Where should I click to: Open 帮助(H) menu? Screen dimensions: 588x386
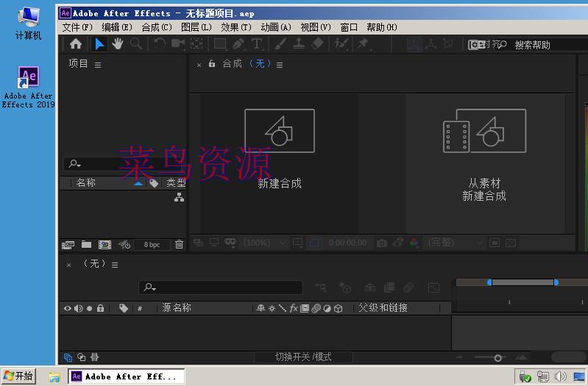tap(382, 27)
